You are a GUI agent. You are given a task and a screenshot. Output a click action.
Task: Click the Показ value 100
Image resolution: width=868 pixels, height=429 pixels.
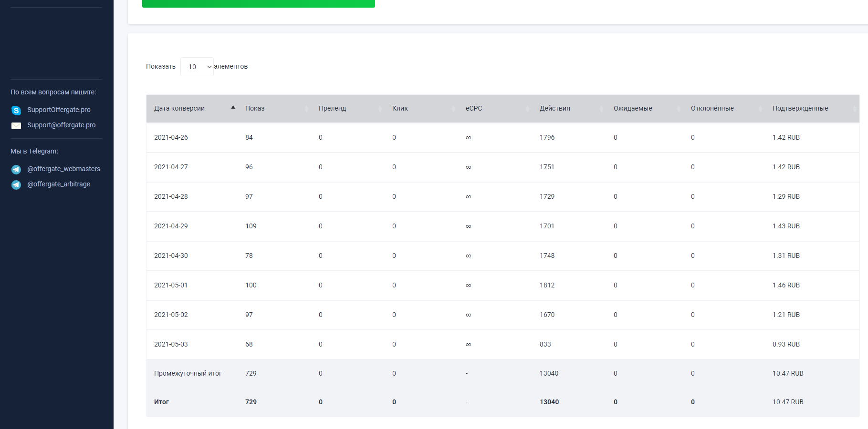(251, 285)
